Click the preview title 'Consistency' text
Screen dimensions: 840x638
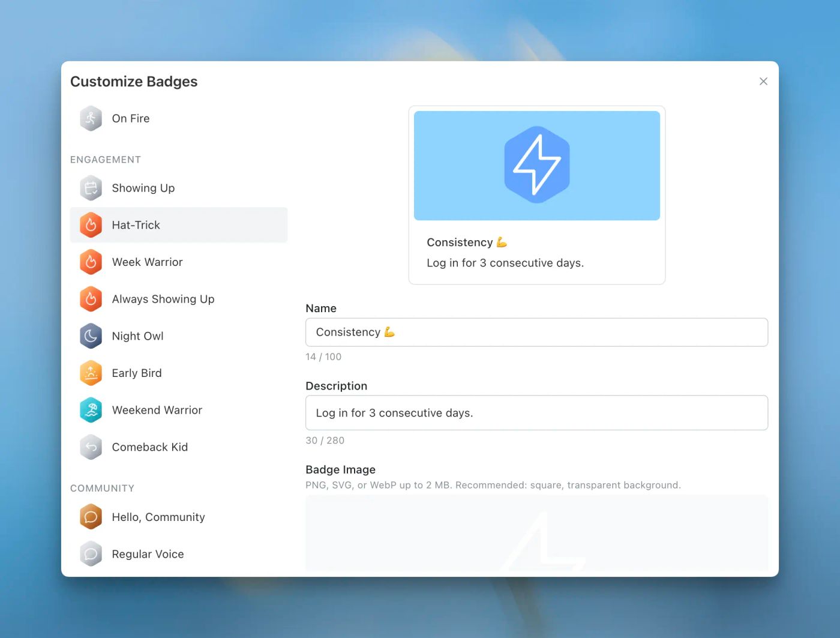click(460, 242)
